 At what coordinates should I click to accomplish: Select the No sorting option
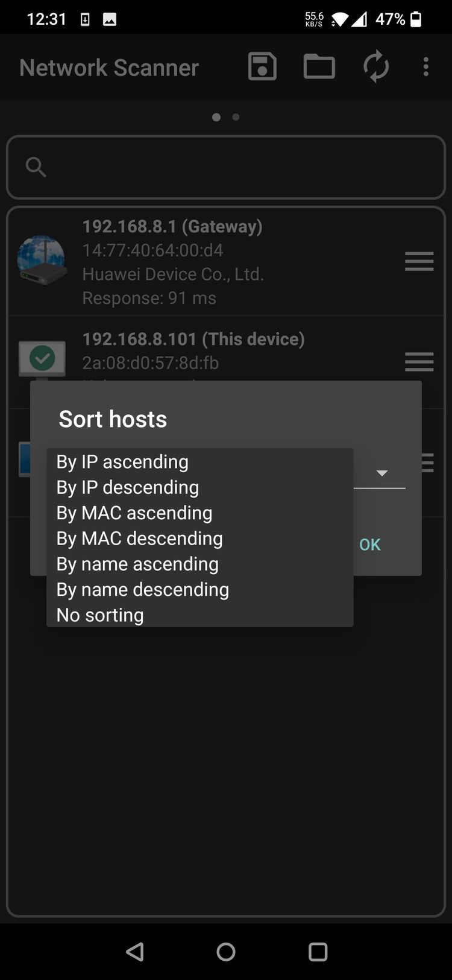coord(200,615)
